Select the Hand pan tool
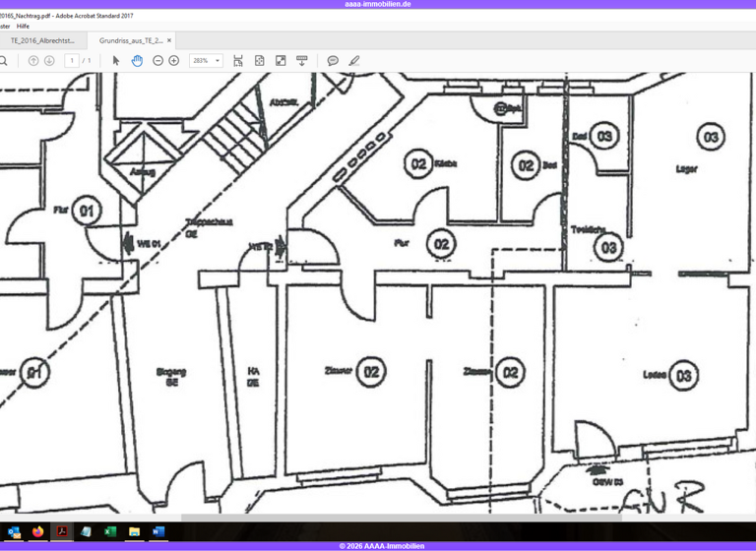This screenshot has height=551, width=756. (x=137, y=61)
